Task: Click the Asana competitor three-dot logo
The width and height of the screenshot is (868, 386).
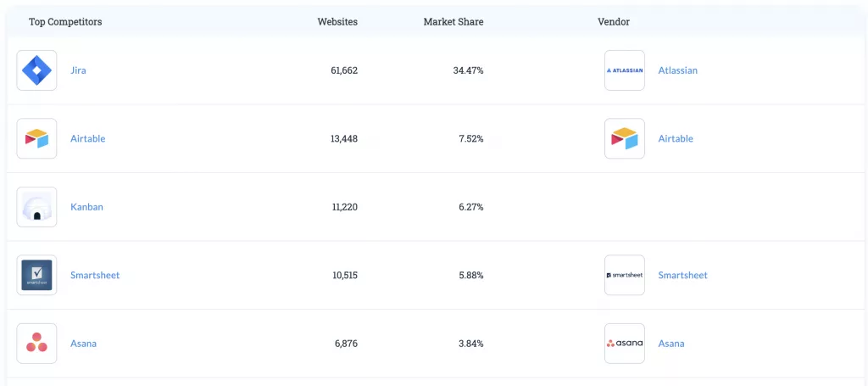Action: [36, 344]
